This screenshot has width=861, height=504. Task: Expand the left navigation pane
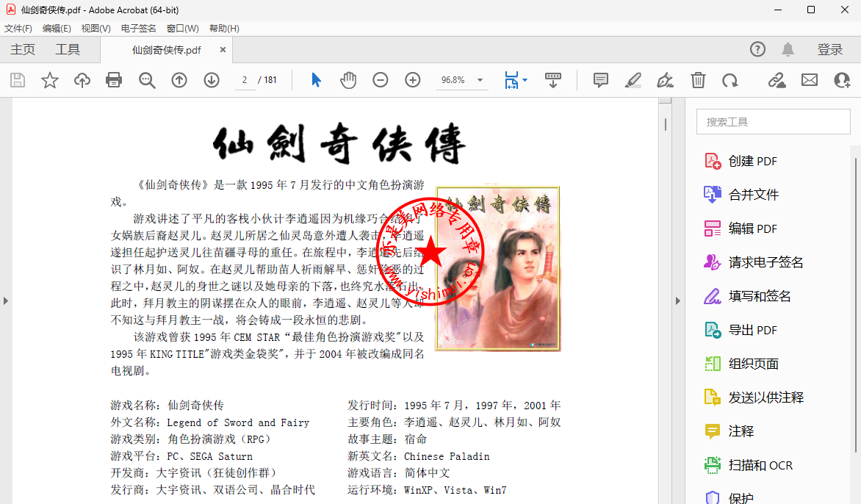6,300
